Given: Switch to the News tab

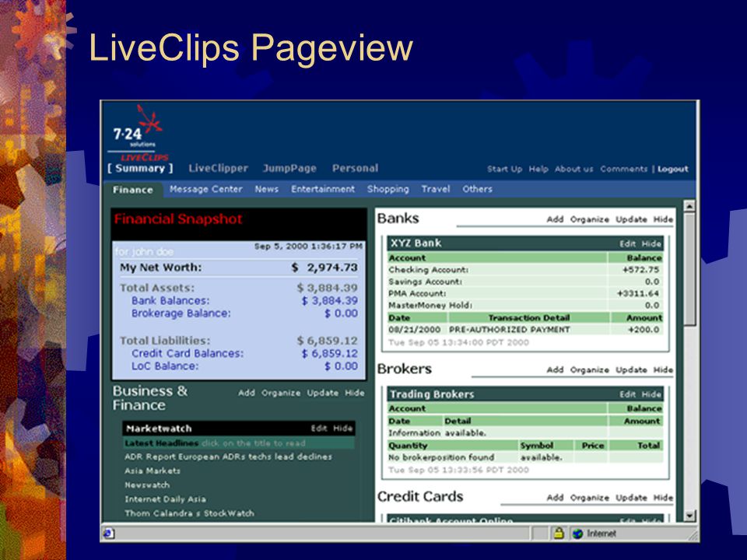Looking at the screenshot, I should (x=266, y=189).
